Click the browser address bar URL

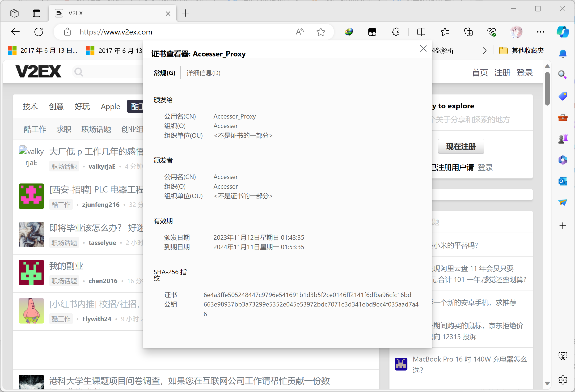pyautogui.click(x=116, y=32)
